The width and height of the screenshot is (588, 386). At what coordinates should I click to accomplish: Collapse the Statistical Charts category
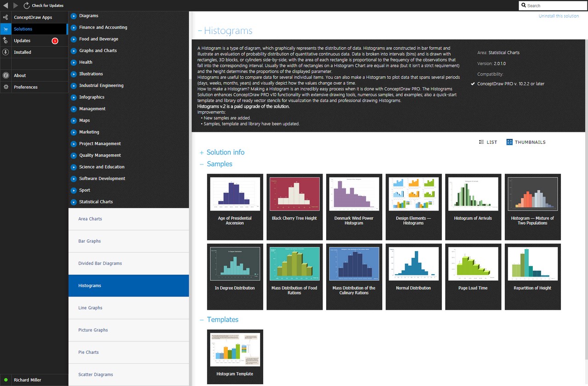click(x=73, y=202)
